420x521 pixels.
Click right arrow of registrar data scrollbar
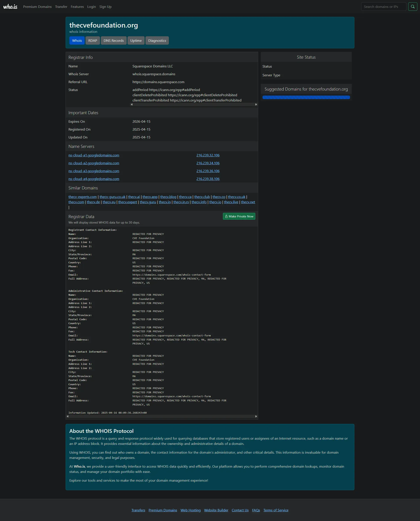[x=256, y=416]
